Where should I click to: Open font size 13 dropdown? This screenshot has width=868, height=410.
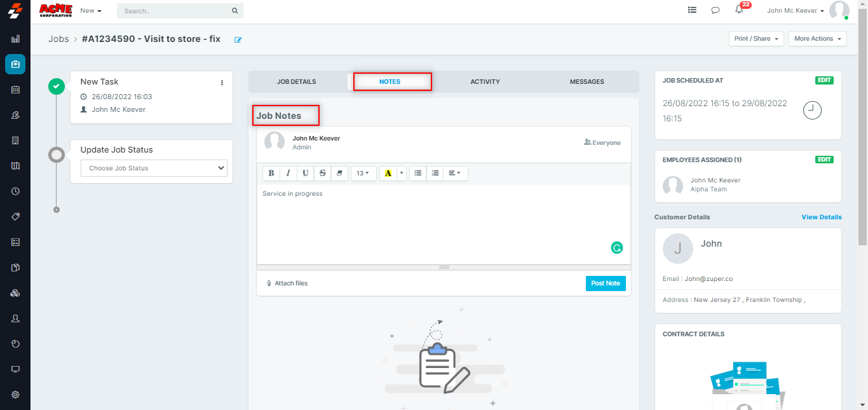pyautogui.click(x=363, y=173)
